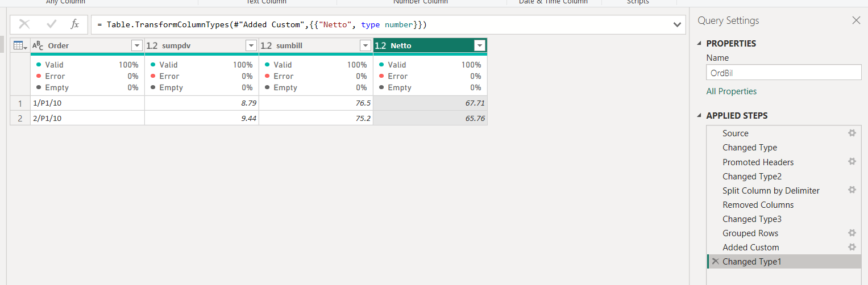
Task: Select the Changed Type2 step
Action: [x=784, y=177]
